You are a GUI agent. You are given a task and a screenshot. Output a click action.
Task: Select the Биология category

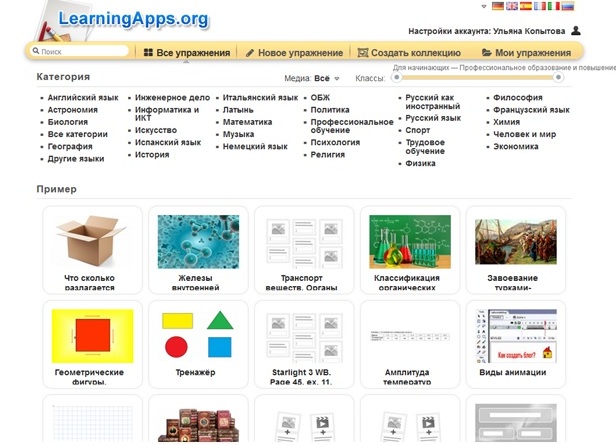pos(68,122)
